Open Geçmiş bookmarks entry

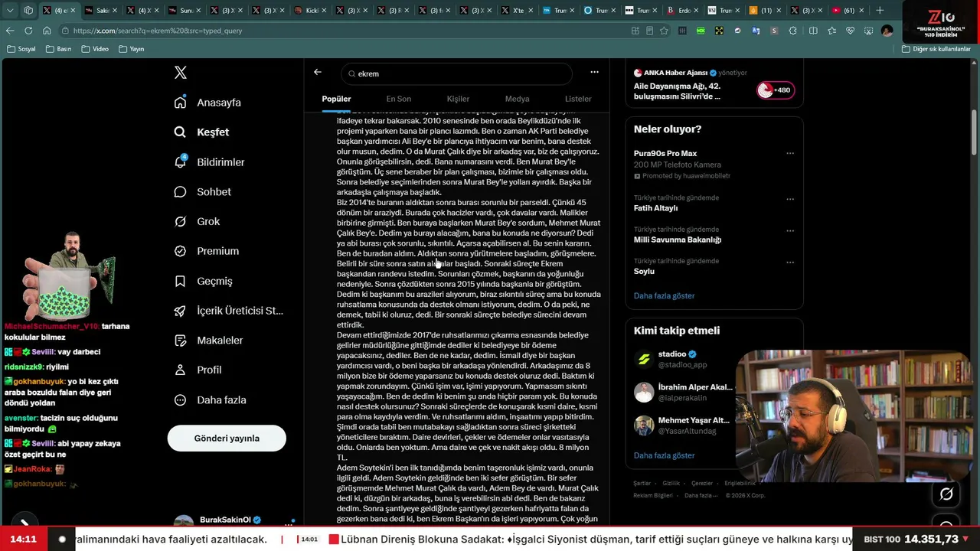[x=203, y=281]
